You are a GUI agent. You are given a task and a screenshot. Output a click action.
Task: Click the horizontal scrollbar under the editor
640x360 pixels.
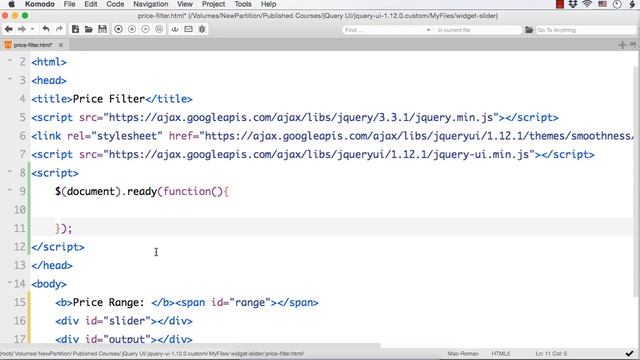click(190, 346)
